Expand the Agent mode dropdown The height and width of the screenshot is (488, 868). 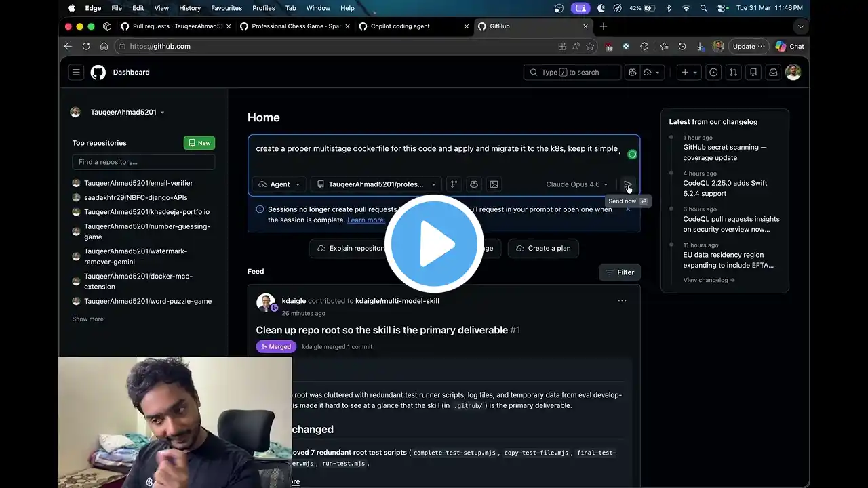pos(279,184)
